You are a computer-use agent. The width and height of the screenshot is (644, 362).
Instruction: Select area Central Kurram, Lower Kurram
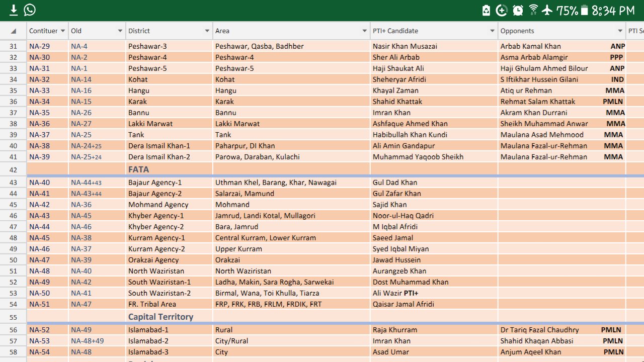[292, 238]
